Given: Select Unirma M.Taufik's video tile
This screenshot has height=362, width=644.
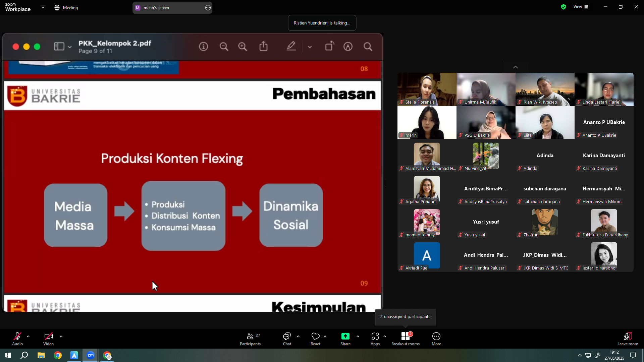Looking at the screenshot, I should (x=486, y=89).
